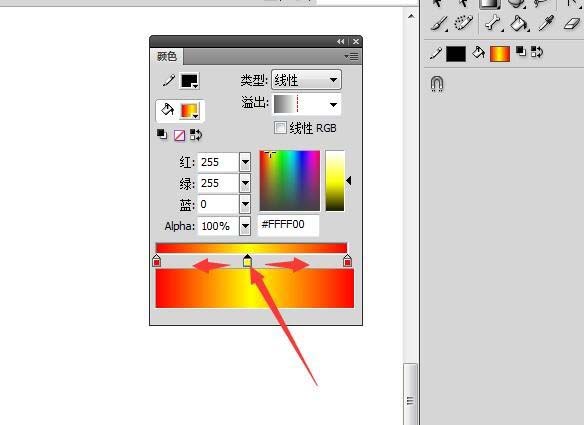
Task: Open the Color panel stroke color swatch
Action: pos(190,81)
